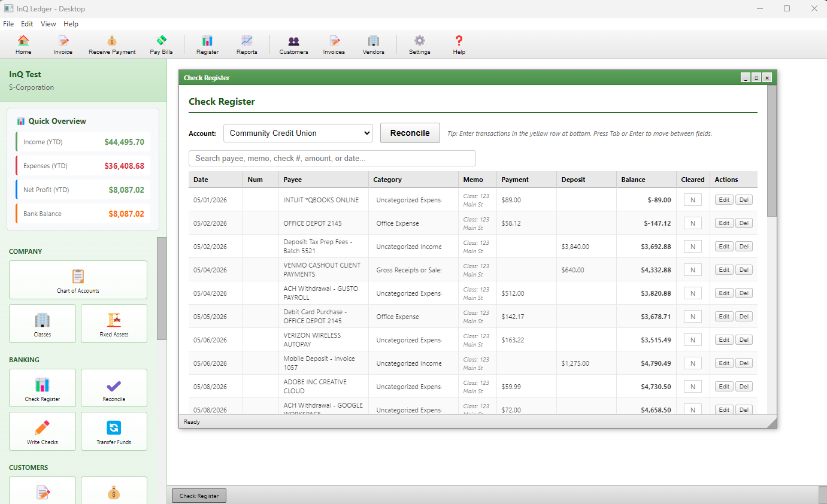Viewport: 827px width, 504px height.
Task: Click the Category column header
Action: (x=413, y=180)
